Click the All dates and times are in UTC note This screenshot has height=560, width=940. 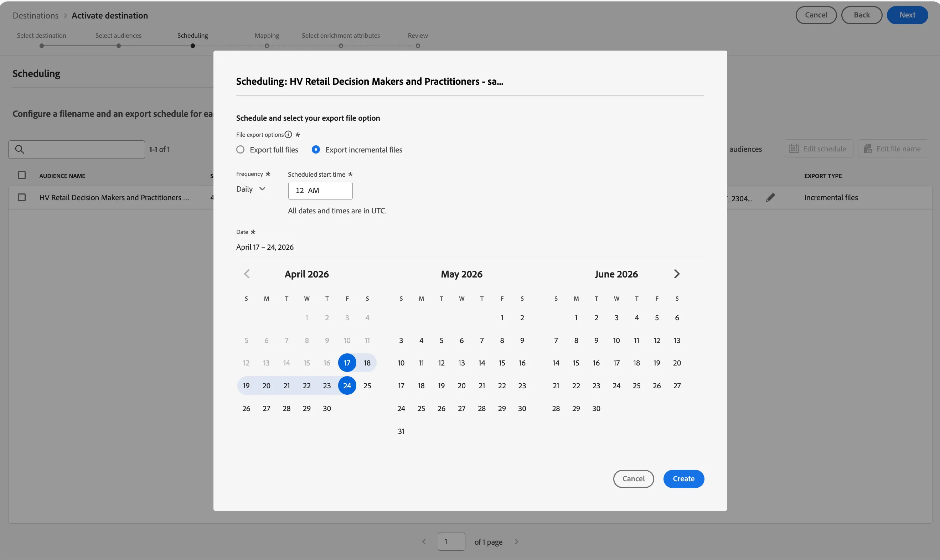click(337, 211)
